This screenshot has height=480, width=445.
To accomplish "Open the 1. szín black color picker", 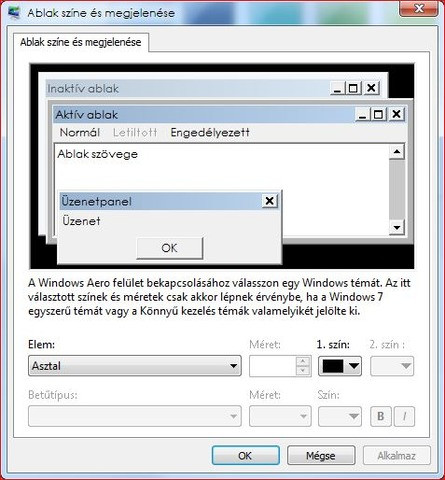I will tap(340, 366).
